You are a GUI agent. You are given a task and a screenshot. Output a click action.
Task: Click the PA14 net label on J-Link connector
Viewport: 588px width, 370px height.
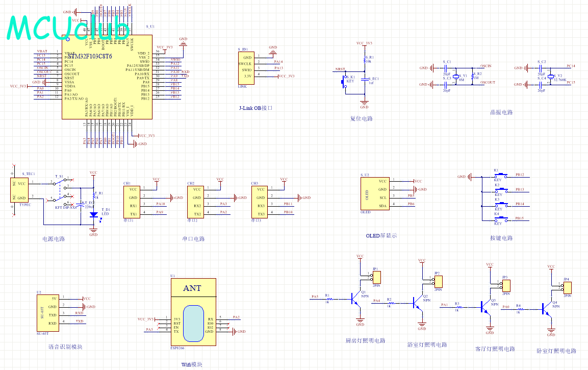coord(278,62)
